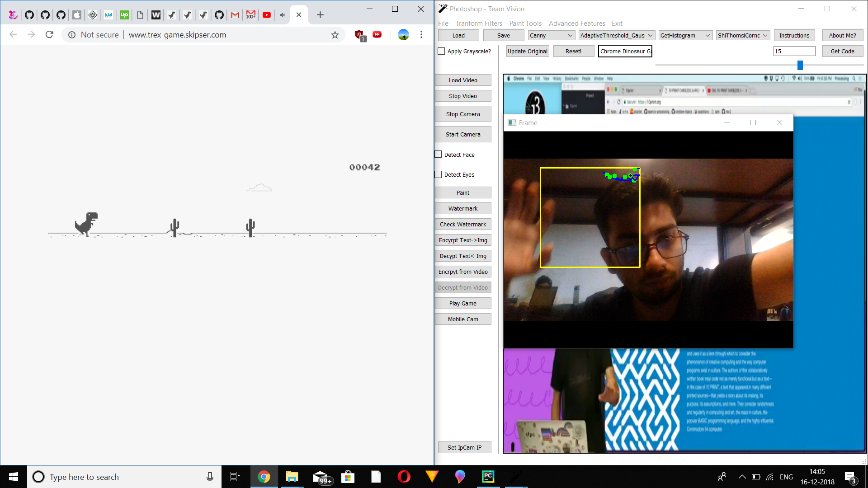868x488 pixels.
Task: Open the Chrome three-dot menu
Action: point(421,35)
